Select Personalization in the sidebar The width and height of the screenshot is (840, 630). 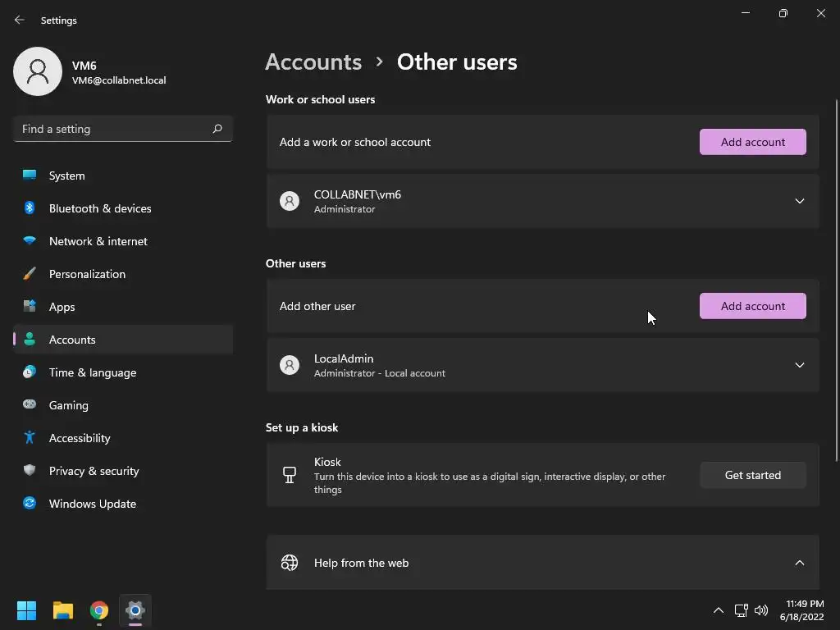[x=87, y=274]
